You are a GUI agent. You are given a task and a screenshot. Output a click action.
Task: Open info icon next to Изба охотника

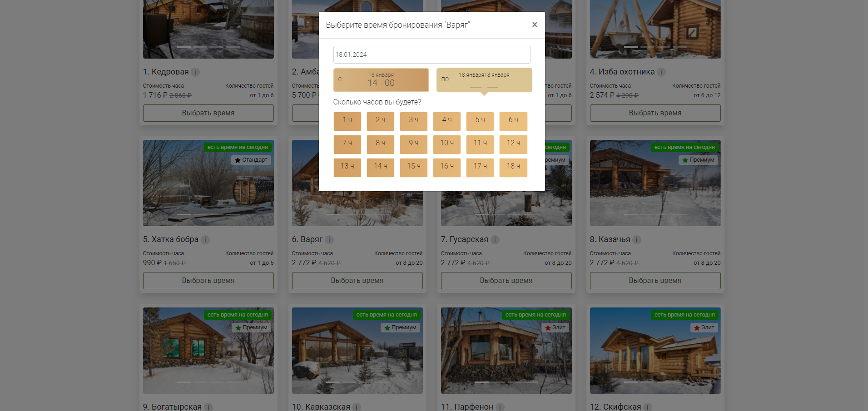click(x=661, y=72)
